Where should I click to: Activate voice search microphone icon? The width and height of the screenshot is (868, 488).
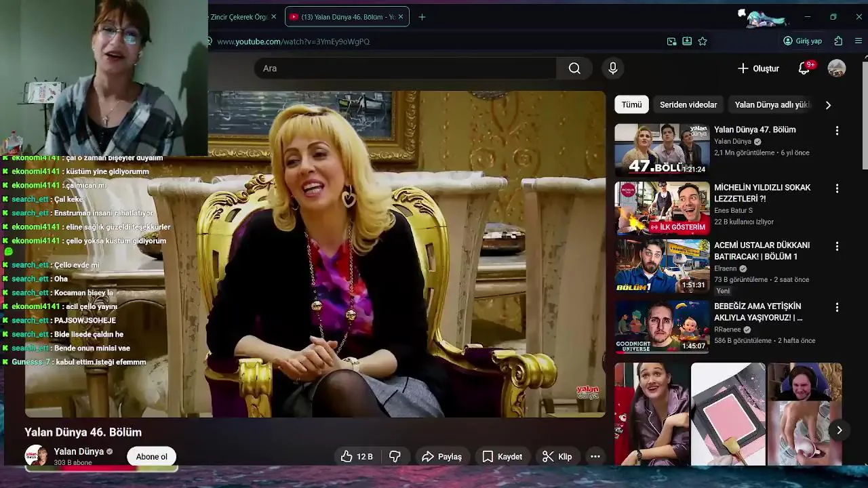(613, 68)
